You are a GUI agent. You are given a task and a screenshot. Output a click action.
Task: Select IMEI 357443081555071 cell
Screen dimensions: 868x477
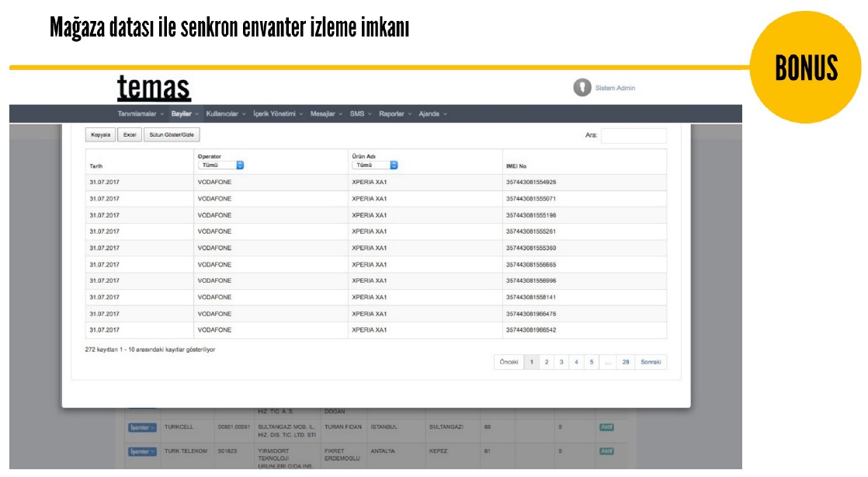(531, 198)
